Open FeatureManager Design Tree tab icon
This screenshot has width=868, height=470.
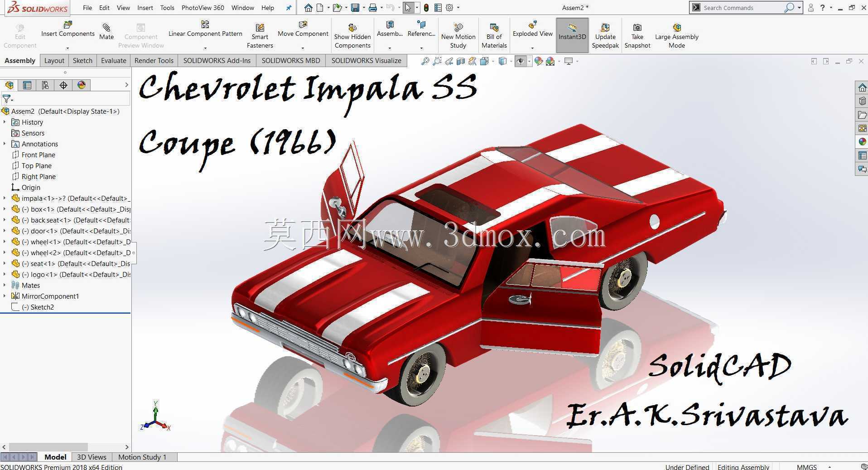point(9,85)
